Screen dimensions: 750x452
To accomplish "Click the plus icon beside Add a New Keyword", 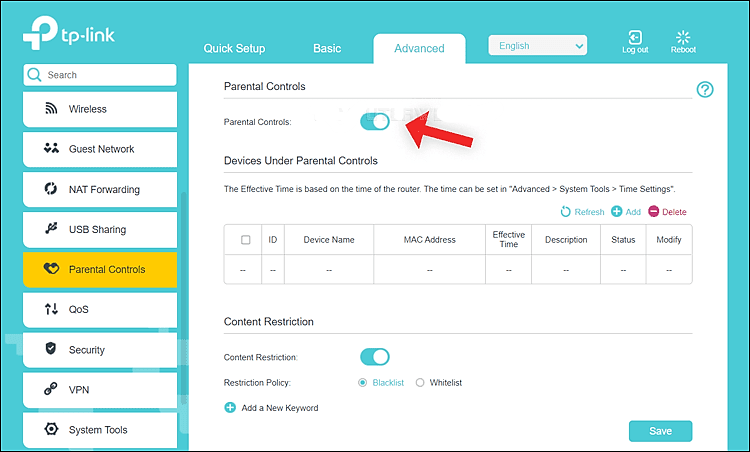I will (x=230, y=408).
